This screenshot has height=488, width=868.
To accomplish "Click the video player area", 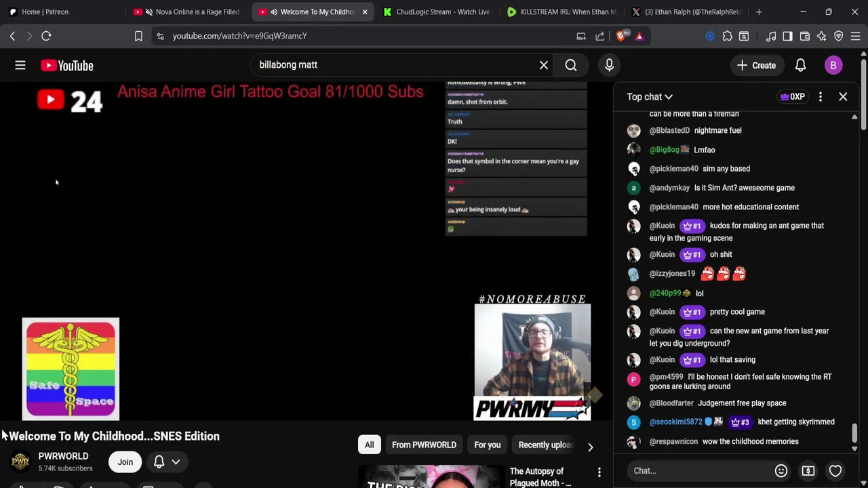I will click(305, 251).
